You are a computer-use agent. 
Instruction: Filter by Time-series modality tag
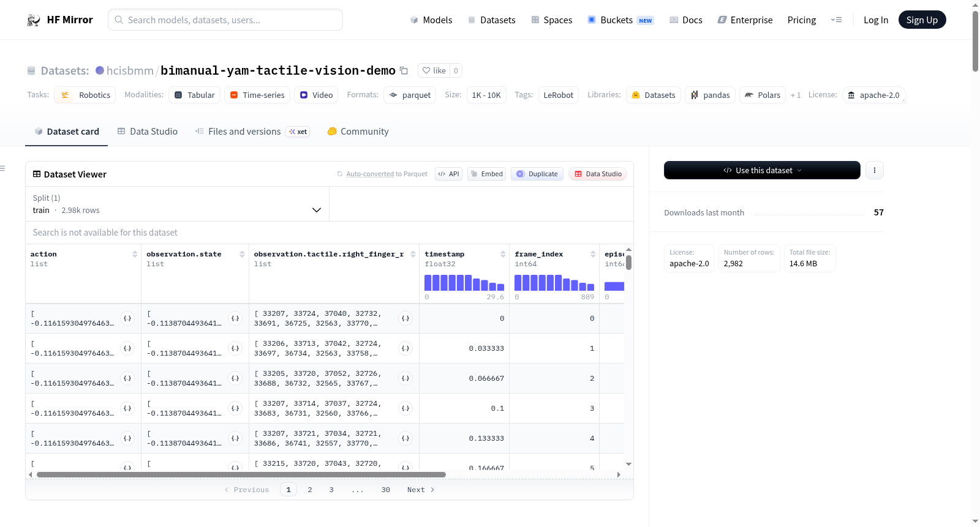click(x=257, y=95)
